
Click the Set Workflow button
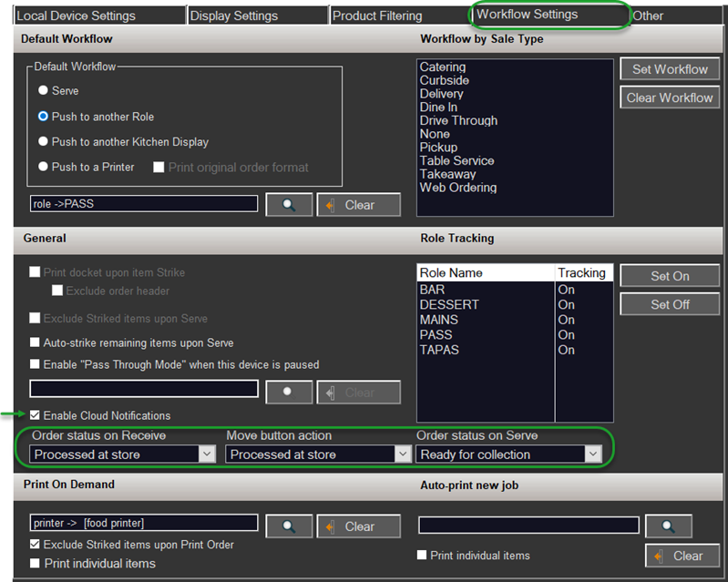(x=670, y=69)
